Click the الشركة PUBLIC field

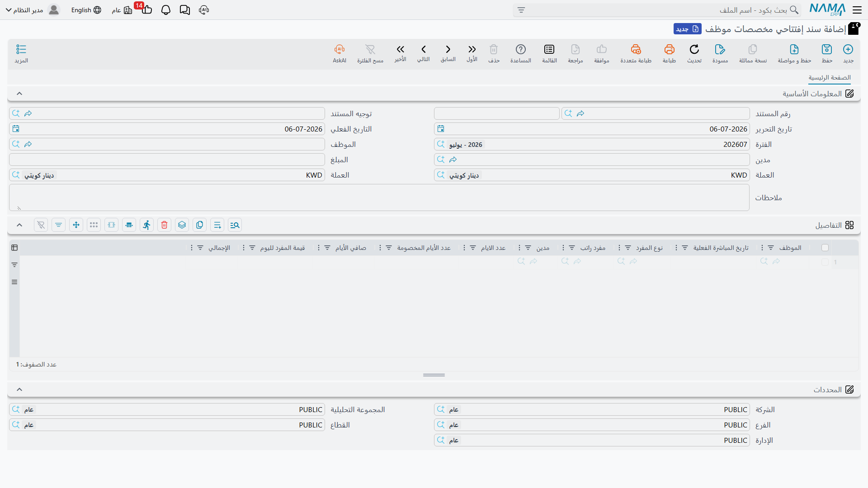(592, 409)
